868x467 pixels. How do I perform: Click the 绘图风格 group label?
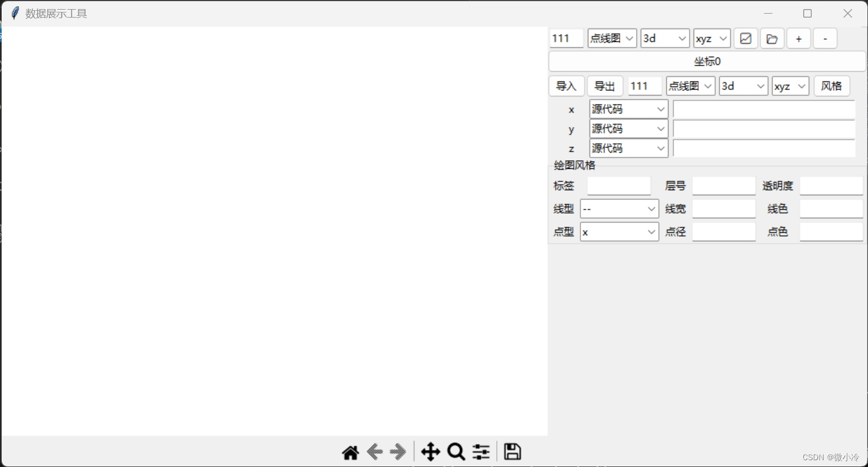click(x=574, y=165)
